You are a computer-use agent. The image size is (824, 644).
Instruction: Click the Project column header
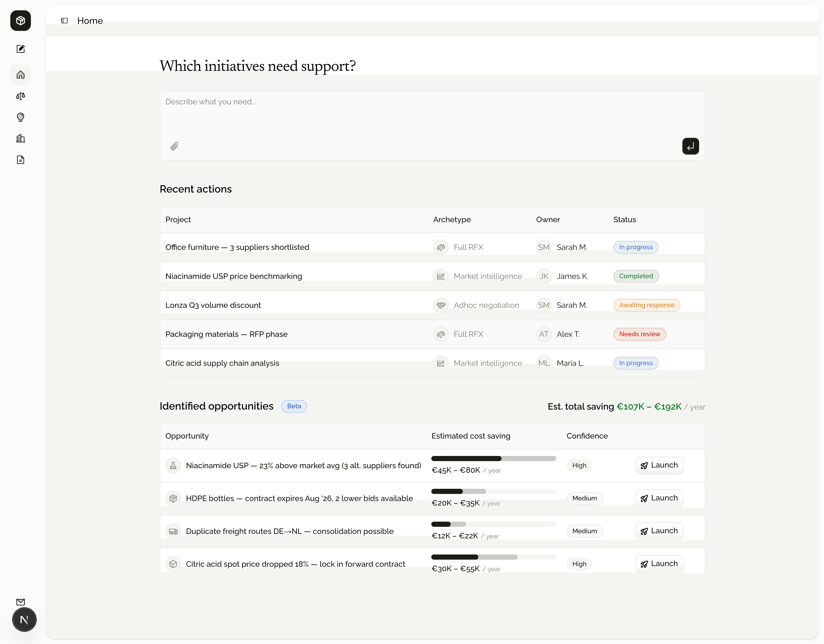click(178, 220)
